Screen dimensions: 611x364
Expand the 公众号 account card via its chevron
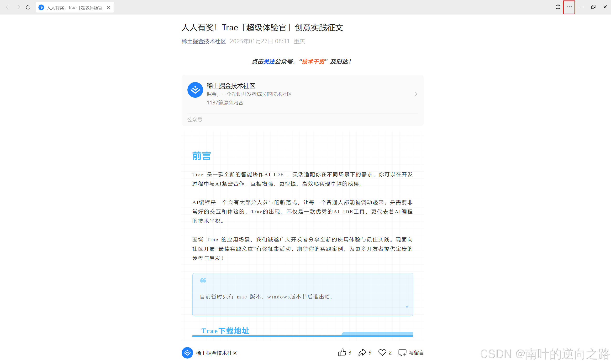point(416,94)
